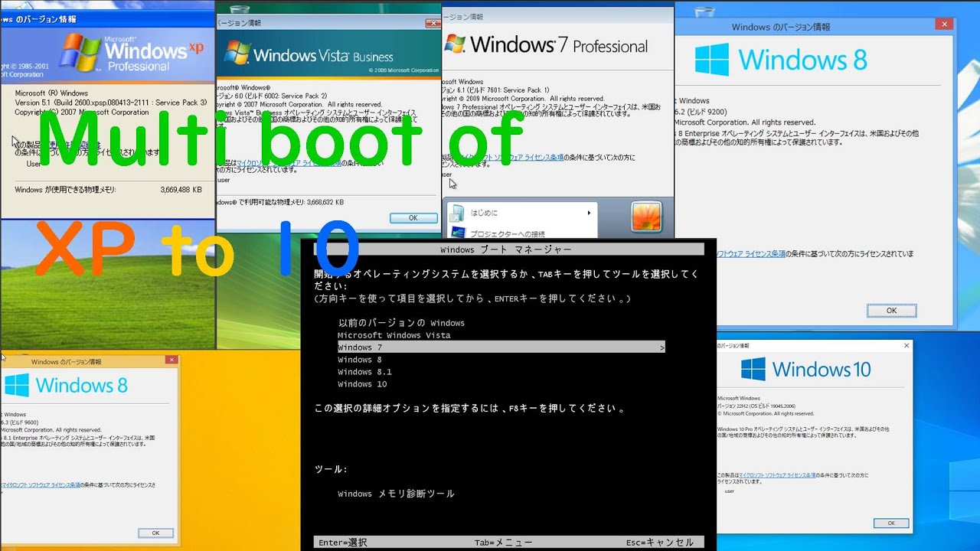Click the Esc=キャンセル hint in boot manager
This screenshot has width=980, height=551.
coord(660,543)
